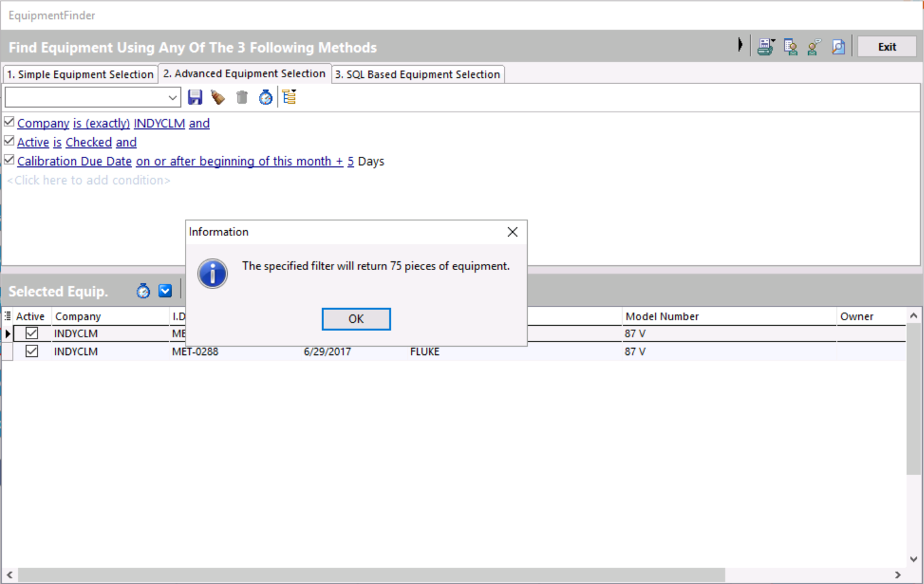The image size is (924, 584).
Task: Click the document magnifier preview icon
Action: tap(839, 47)
